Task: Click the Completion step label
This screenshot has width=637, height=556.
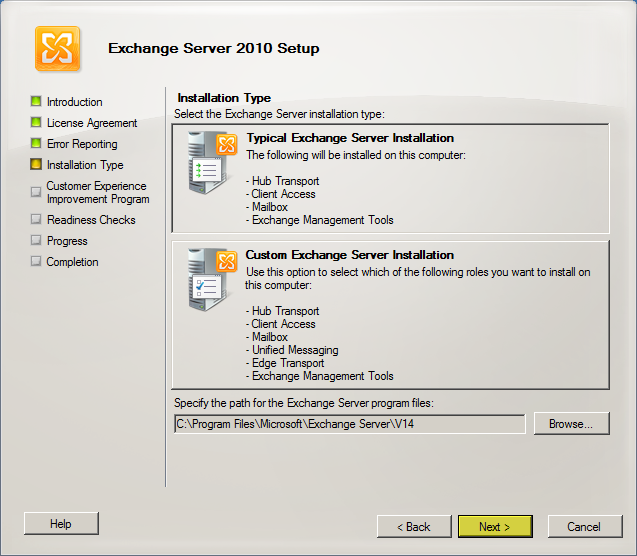Action: pos(72,262)
